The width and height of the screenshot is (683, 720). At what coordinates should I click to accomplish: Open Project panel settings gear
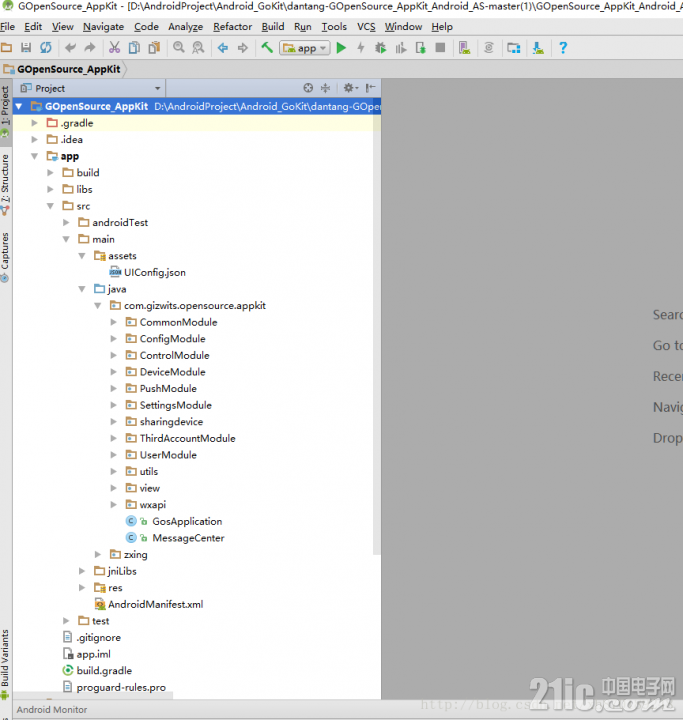[351, 88]
